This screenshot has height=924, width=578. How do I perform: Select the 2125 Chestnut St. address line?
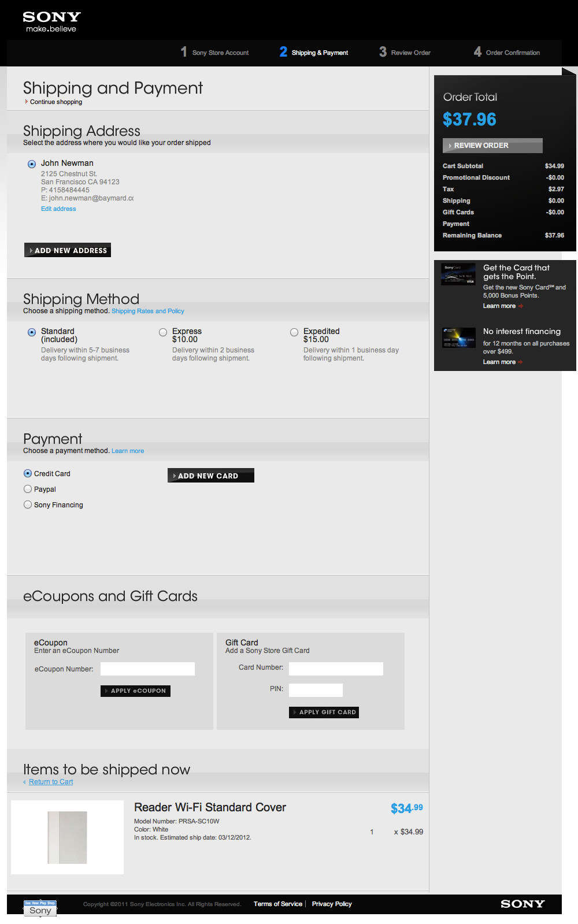69,174
